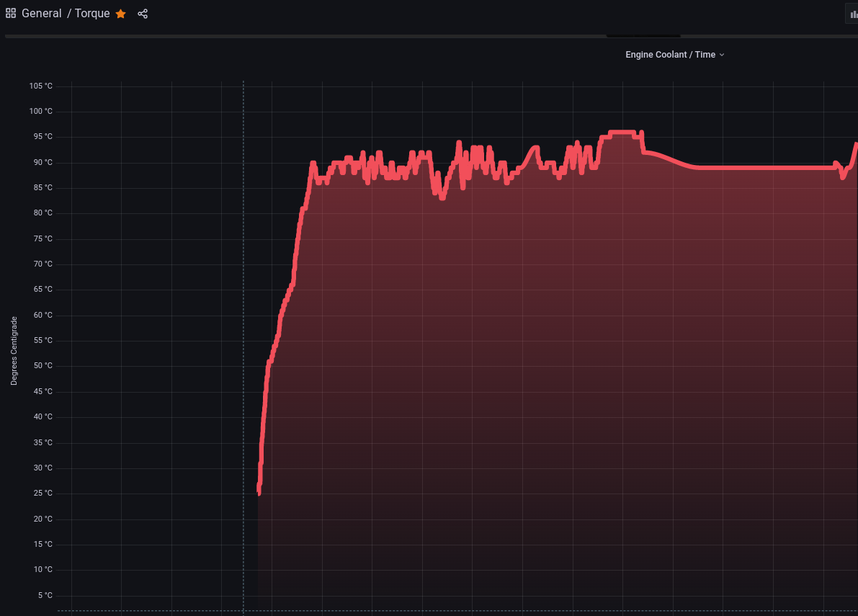Click the dashboards grid icon beside General
The width and height of the screenshot is (858, 616).
point(11,13)
